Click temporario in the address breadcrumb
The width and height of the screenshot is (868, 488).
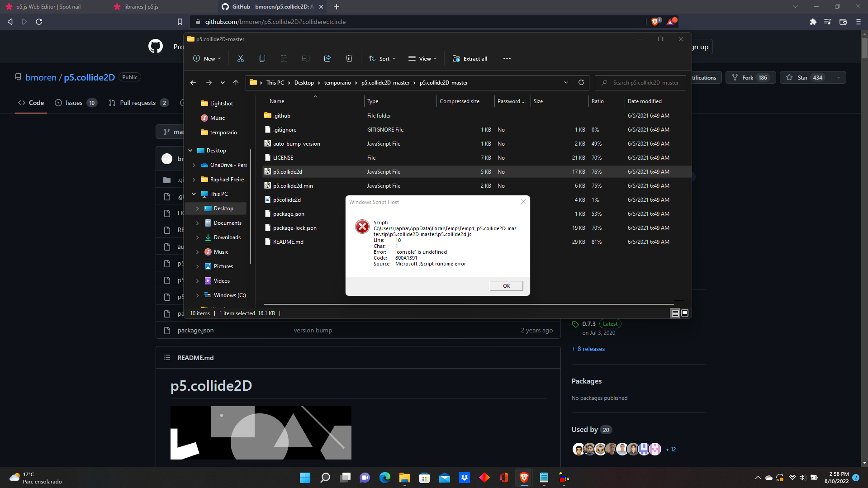(337, 83)
